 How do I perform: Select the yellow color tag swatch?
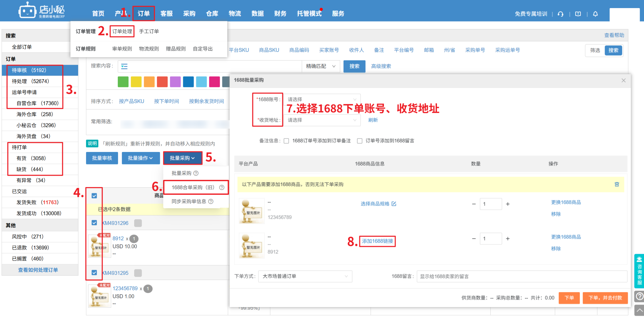[136, 82]
